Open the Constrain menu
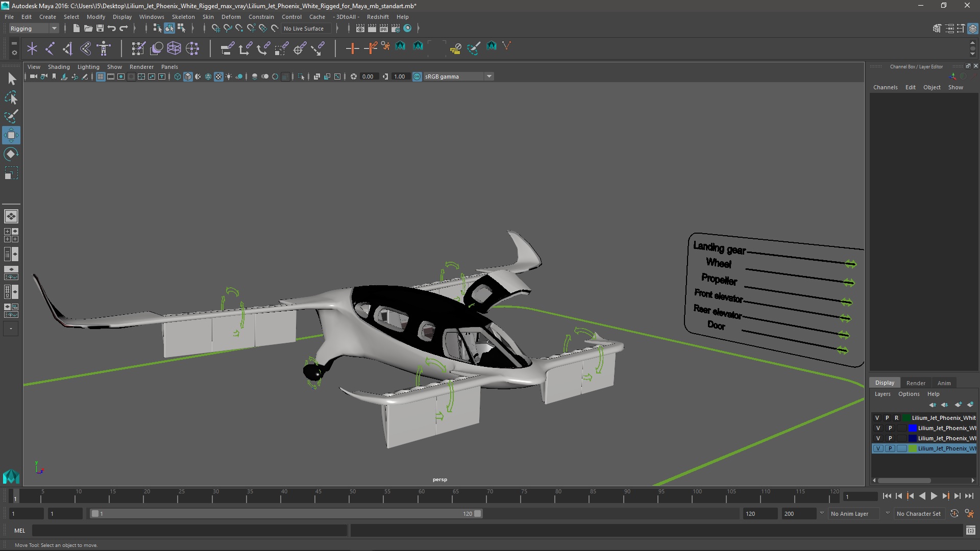980x551 pixels. tap(261, 17)
